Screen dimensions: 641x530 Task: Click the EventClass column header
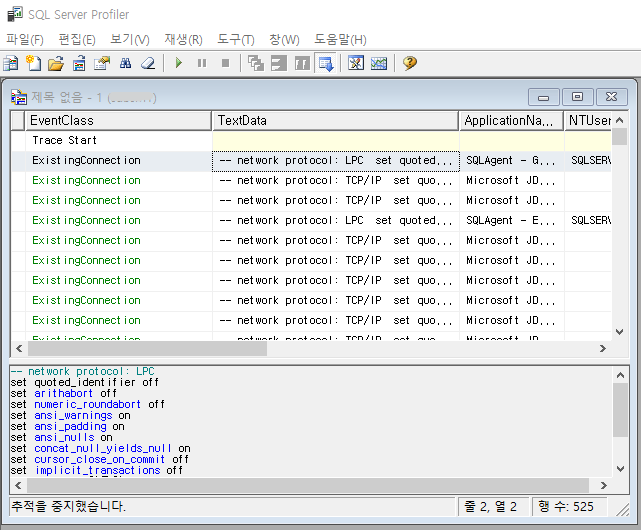(x=118, y=121)
